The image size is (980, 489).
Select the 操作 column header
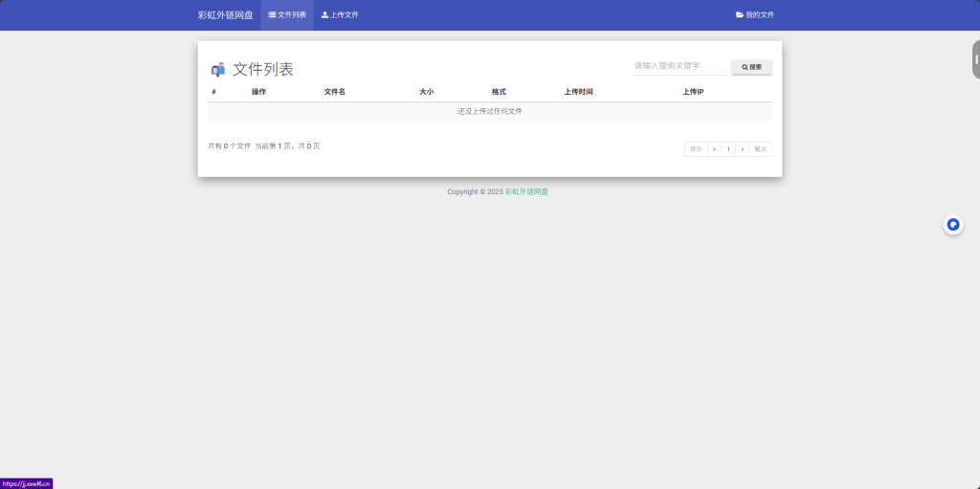[x=258, y=92]
